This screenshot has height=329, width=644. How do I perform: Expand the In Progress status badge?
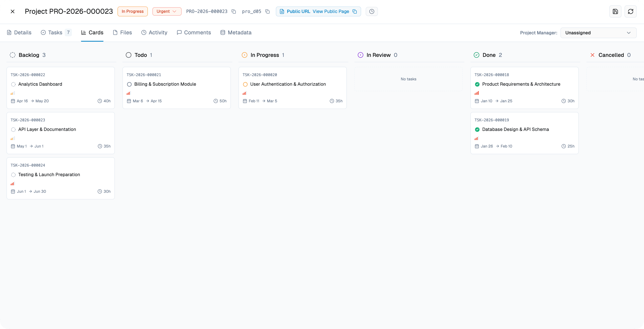[133, 11]
